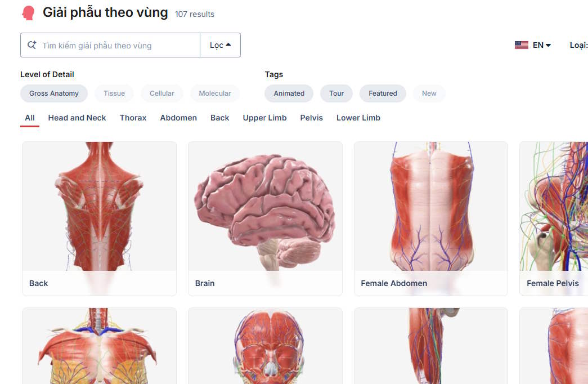Viewport: 588px width, 384px height.
Task: Toggle the Animated tag filter
Action: click(x=289, y=93)
